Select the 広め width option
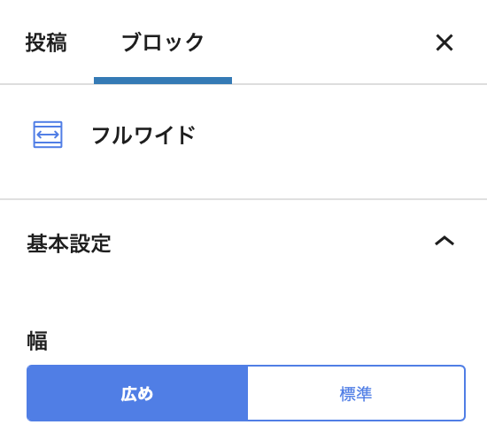Screen dimensions: 487x448 coord(137,393)
